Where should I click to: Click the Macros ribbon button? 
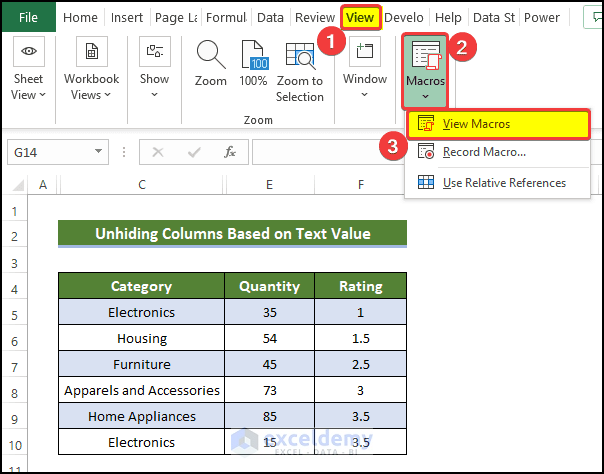click(x=425, y=68)
